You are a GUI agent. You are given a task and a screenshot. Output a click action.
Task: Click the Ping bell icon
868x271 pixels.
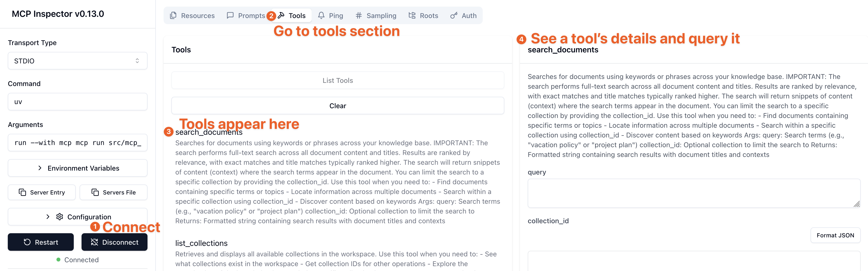pos(321,16)
